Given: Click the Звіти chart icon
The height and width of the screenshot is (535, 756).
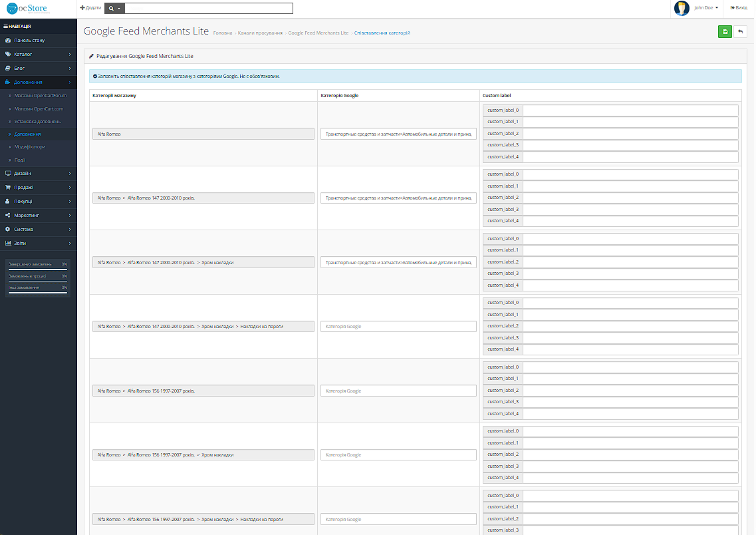Looking at the screenshot, I should (8, 244).
